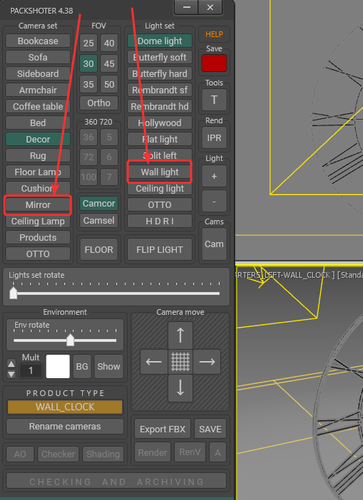Set FOV to 25
The image size is (363, 500).
(x=88, y=43)
